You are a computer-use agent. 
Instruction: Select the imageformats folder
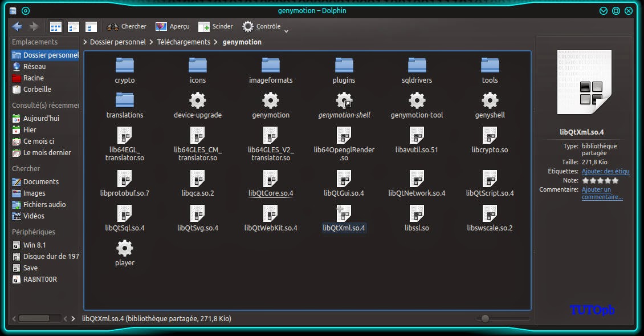pos(271,71)
